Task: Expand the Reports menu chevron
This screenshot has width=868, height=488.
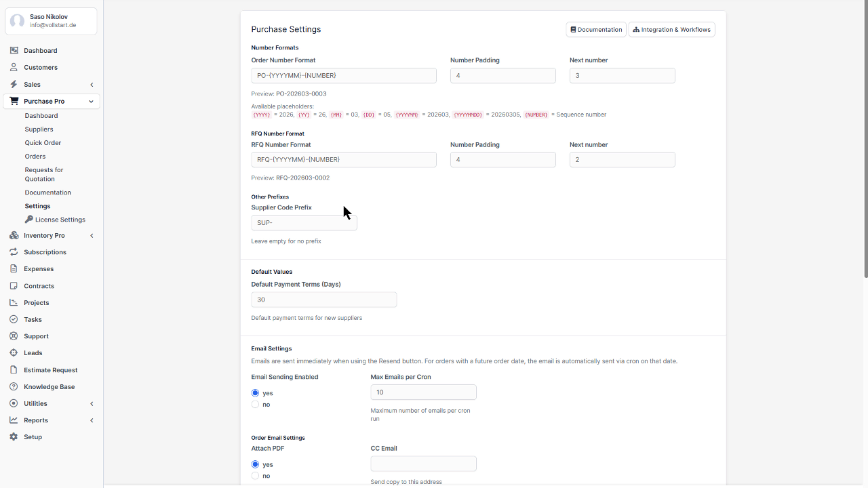Action: coord(92,420)
